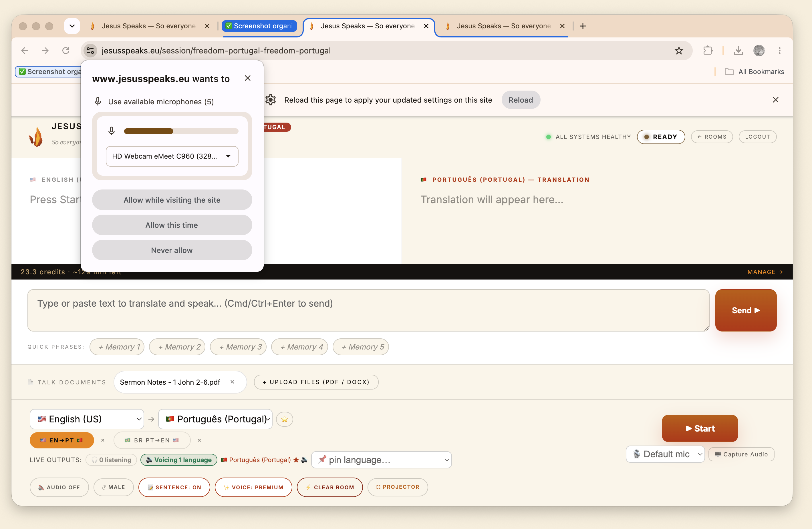Click the orange Start button
Screen dimensions: 812x529
pos(700,428)
